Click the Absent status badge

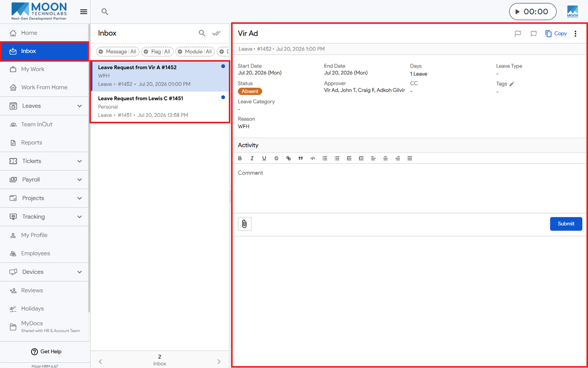click(x=250, y=92)
